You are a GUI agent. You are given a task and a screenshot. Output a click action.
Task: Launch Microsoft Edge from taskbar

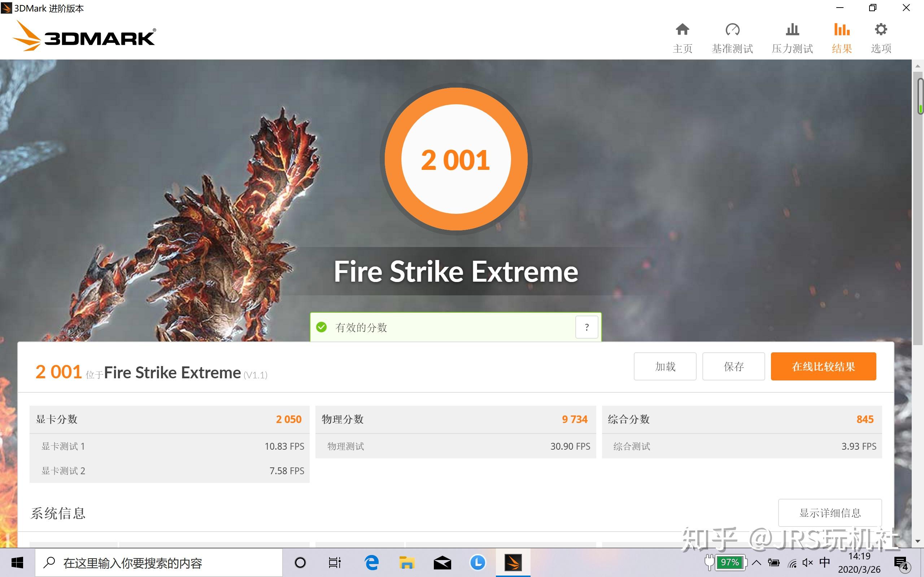[x=371, y=563]
